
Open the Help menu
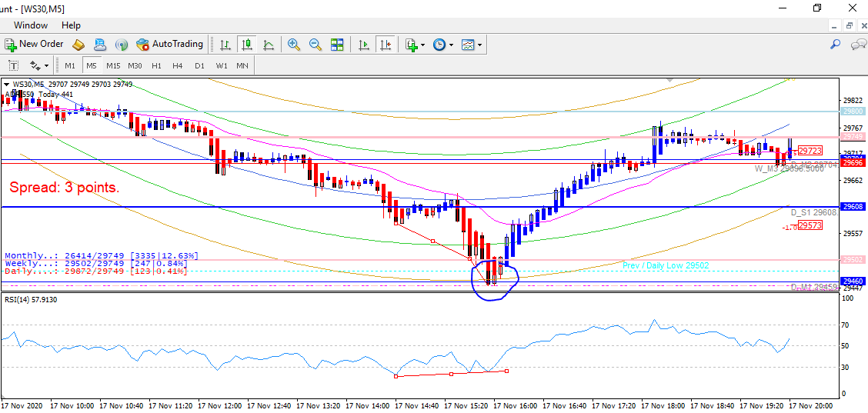tap(71, 25)
